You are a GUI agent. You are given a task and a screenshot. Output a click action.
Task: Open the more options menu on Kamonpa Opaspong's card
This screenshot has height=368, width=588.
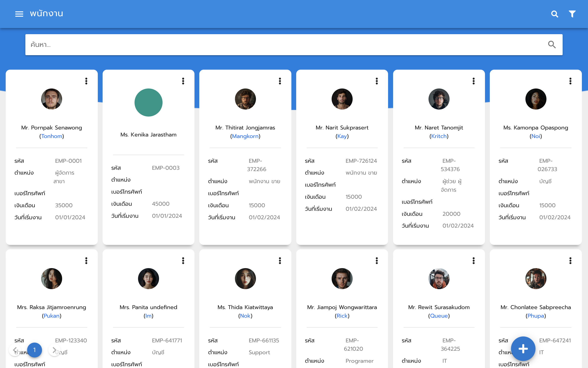coord(570,81)
